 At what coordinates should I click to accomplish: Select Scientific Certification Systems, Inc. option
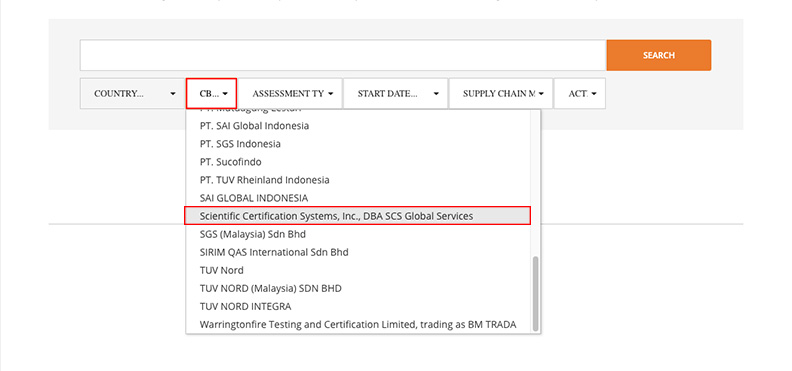pyautogui.click(x=358, y=216)
